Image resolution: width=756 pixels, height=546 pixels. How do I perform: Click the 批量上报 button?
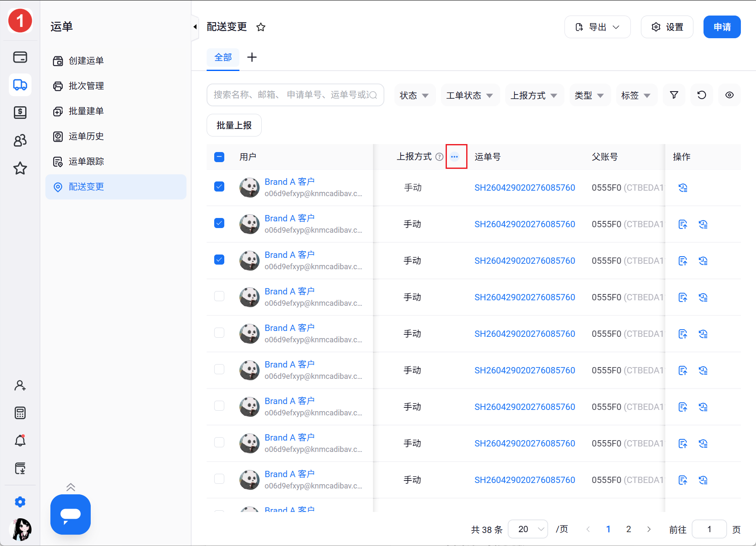pos(234,125)
